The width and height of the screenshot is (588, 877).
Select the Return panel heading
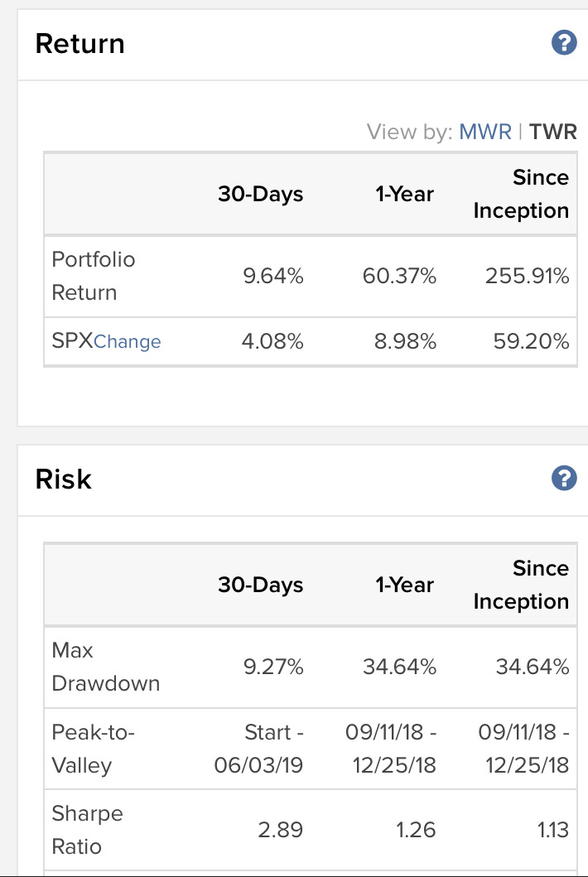tap(80, 44)
